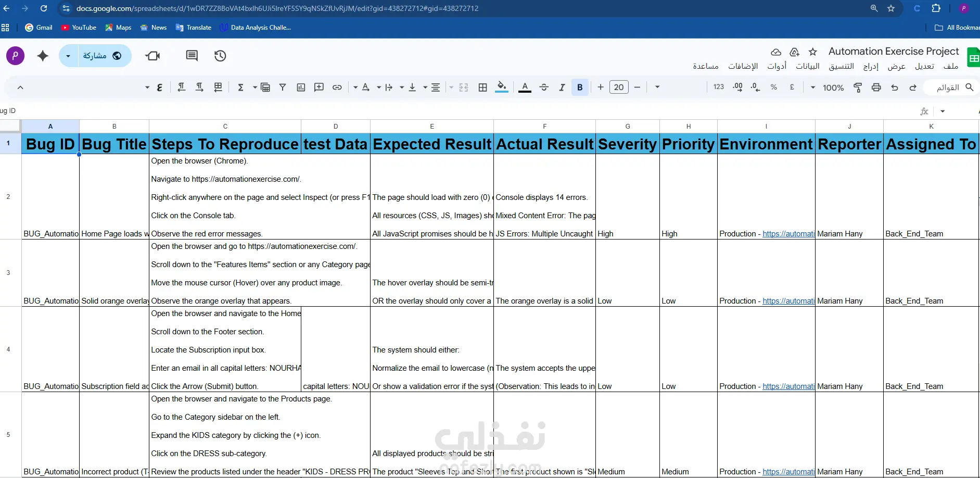Format as percent with % icon
The image size is (980, 478).
point(774,87)
